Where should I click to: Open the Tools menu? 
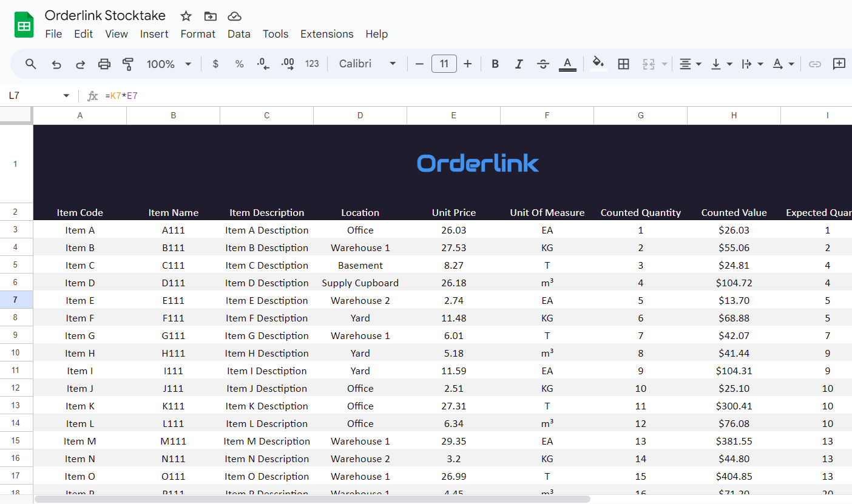point(276,34)
